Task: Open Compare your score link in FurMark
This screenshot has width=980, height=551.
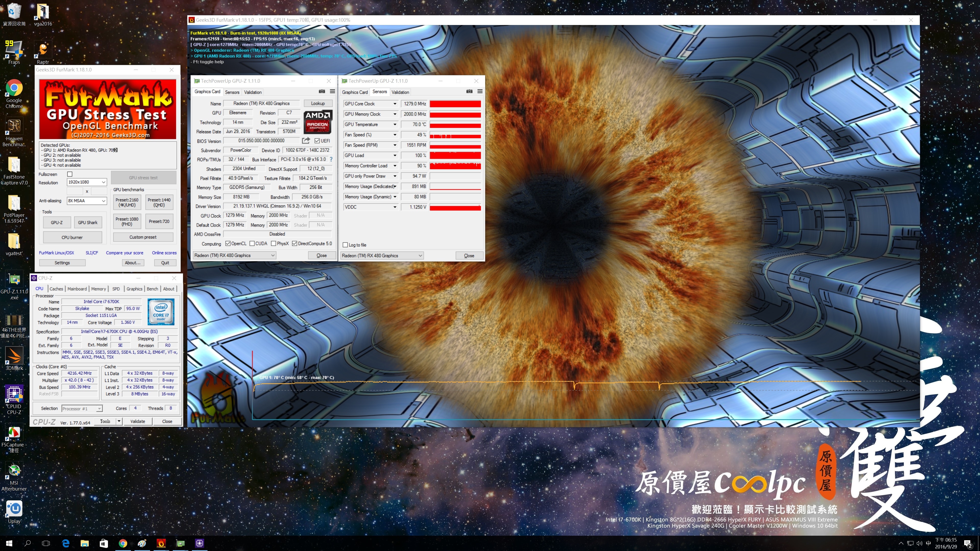Action: (x=124, y=253)
